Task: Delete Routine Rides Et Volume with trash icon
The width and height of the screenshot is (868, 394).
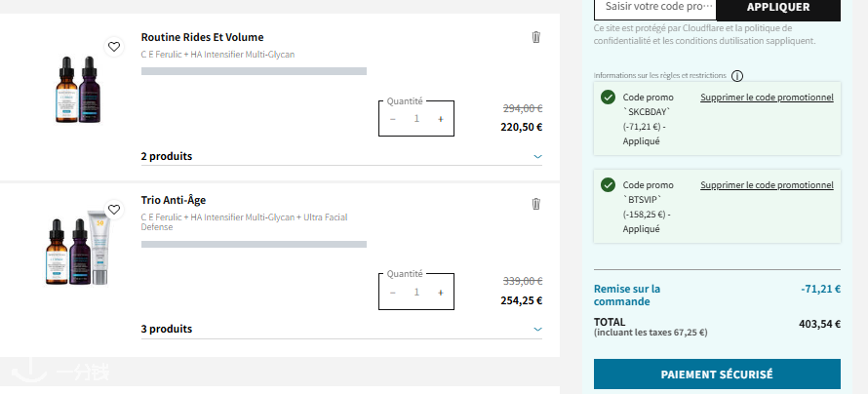Action: click(535, 37)
